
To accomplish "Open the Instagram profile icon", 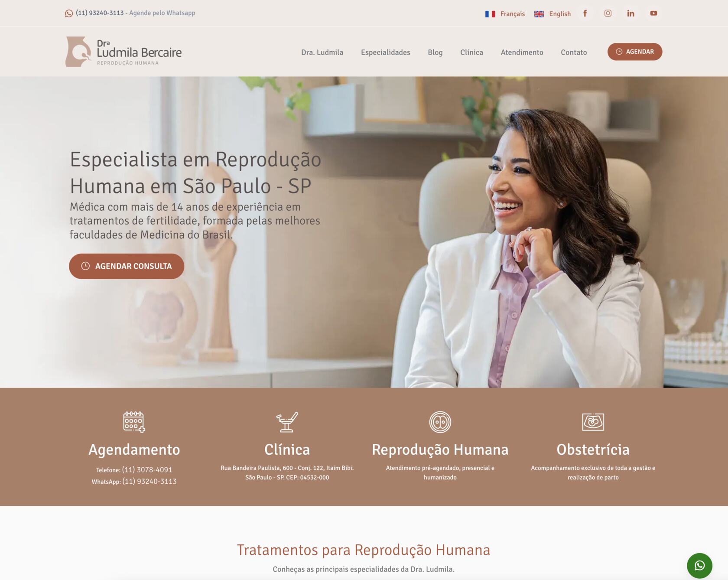I will pyautogui.click(x=608, y=13).
